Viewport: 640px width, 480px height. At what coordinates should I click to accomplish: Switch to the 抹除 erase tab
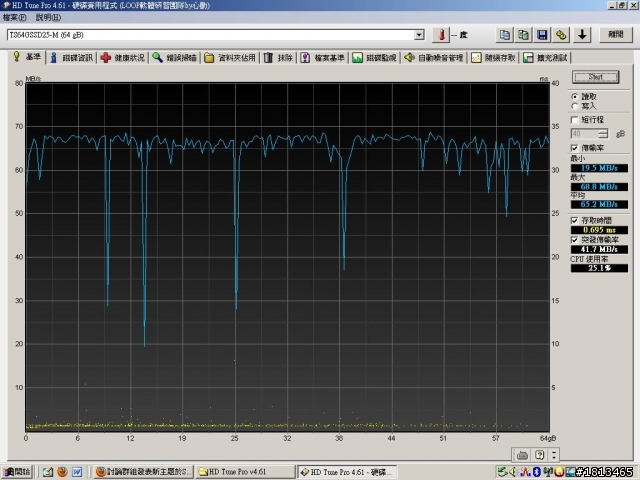click(278, 58)
